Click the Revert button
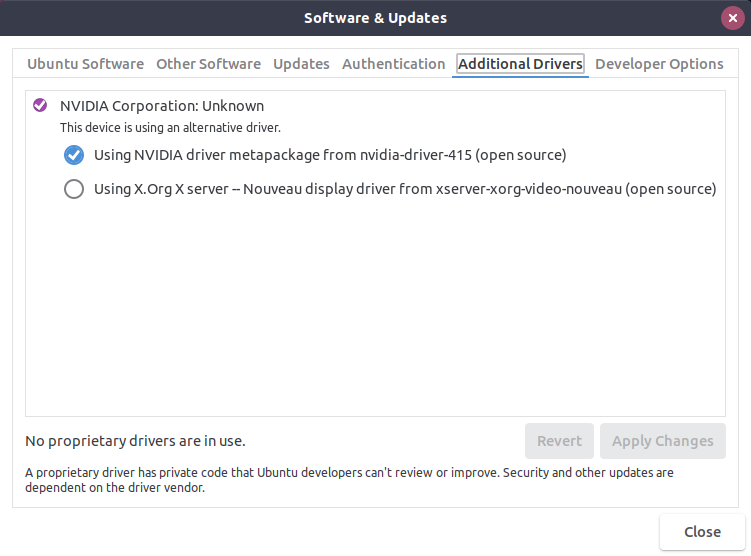Screen dimensions: 751x556 [x=559, y=441]
